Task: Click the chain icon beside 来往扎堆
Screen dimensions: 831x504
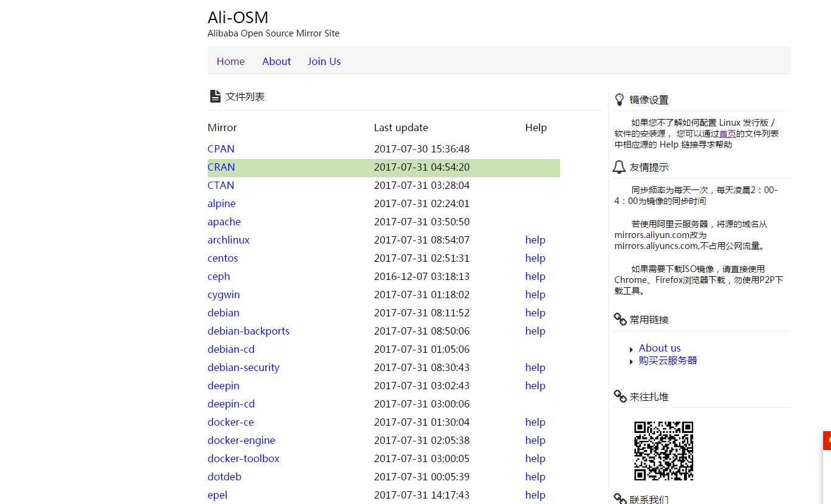Action: coord(620,396)
